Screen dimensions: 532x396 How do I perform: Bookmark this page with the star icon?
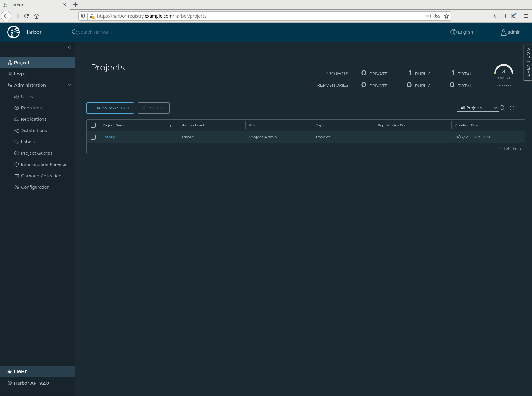point(446,16)
